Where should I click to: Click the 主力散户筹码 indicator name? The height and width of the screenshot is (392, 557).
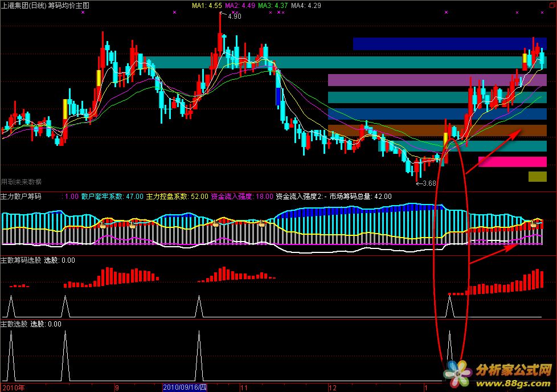click(x=21, y=196)
